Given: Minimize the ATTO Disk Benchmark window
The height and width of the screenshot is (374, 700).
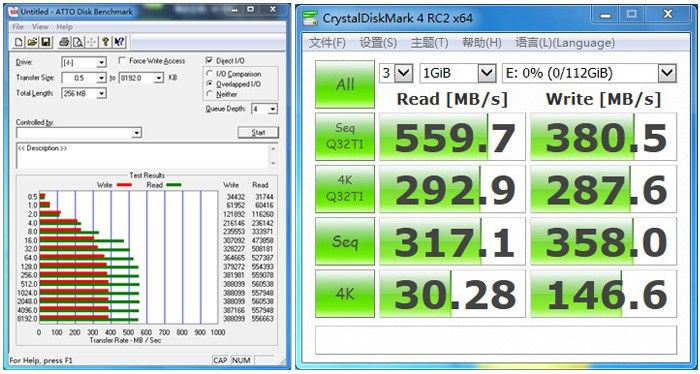Looking at the screenshot, I should 233,9.
